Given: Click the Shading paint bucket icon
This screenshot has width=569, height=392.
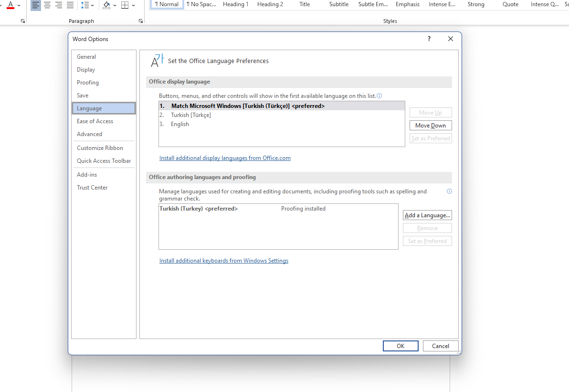Looking at the screenshot, I should (107, 5).
